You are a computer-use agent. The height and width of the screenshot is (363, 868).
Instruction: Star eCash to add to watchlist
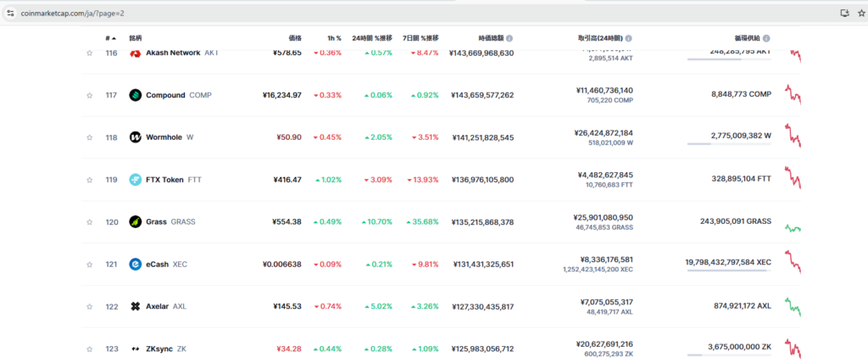pyautogui.click(x=89, y=265)
